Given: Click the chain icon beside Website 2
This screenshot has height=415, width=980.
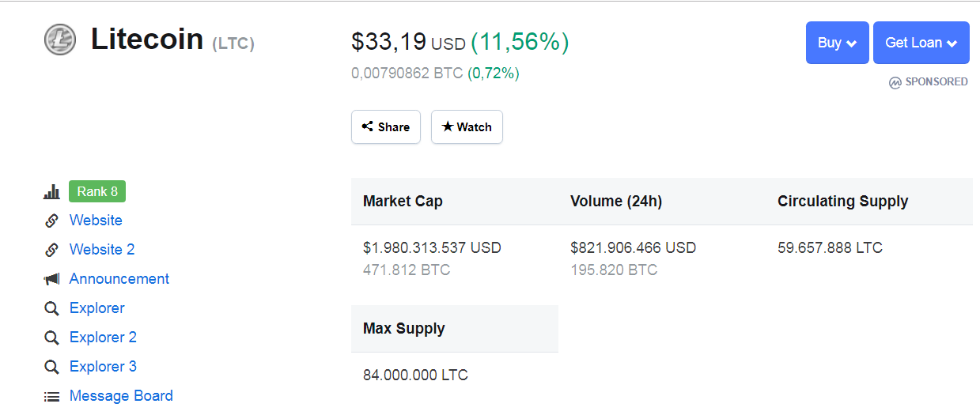Looking at the screenshot, I should click(x=51, y=250).
